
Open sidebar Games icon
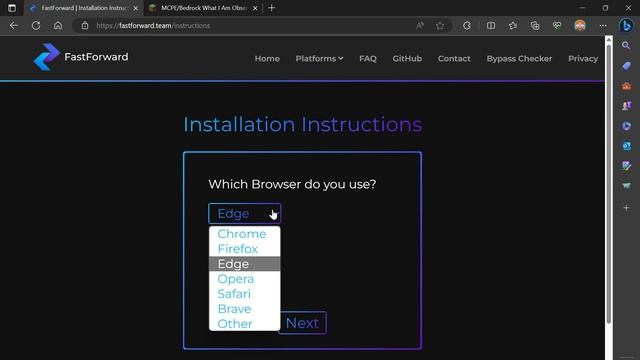pos(626,106)
